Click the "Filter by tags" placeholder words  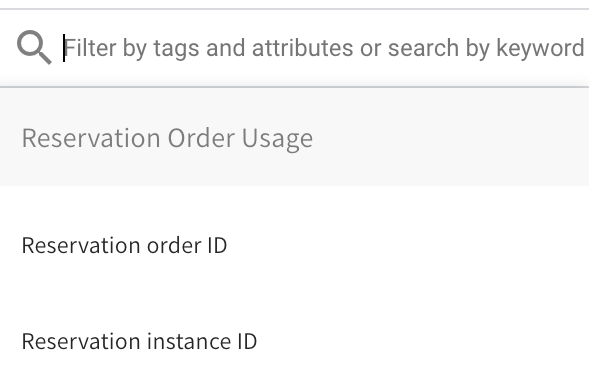click(x=131, y=48)
